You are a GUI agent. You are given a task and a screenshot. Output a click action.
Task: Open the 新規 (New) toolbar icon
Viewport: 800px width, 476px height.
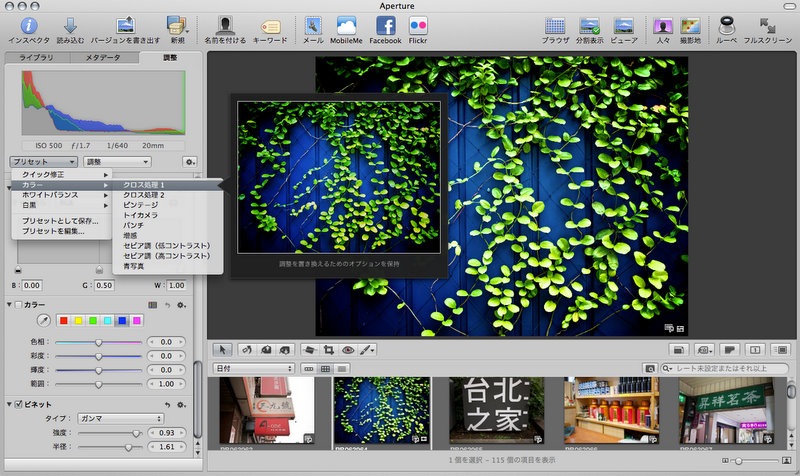click(x=177, y=26)
